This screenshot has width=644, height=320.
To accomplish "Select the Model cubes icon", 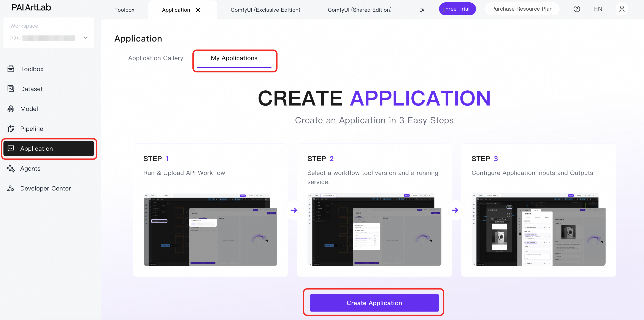I will 11,109.
